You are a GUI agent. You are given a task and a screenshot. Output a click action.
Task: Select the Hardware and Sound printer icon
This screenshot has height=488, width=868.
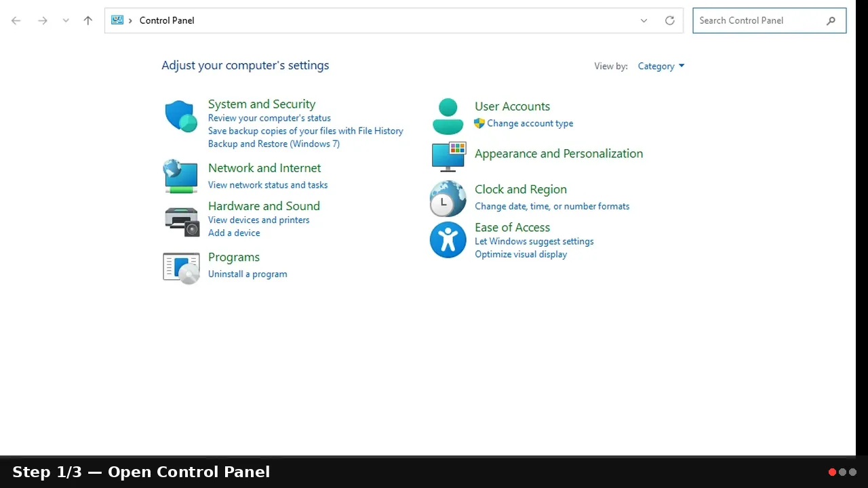[182, 221]
